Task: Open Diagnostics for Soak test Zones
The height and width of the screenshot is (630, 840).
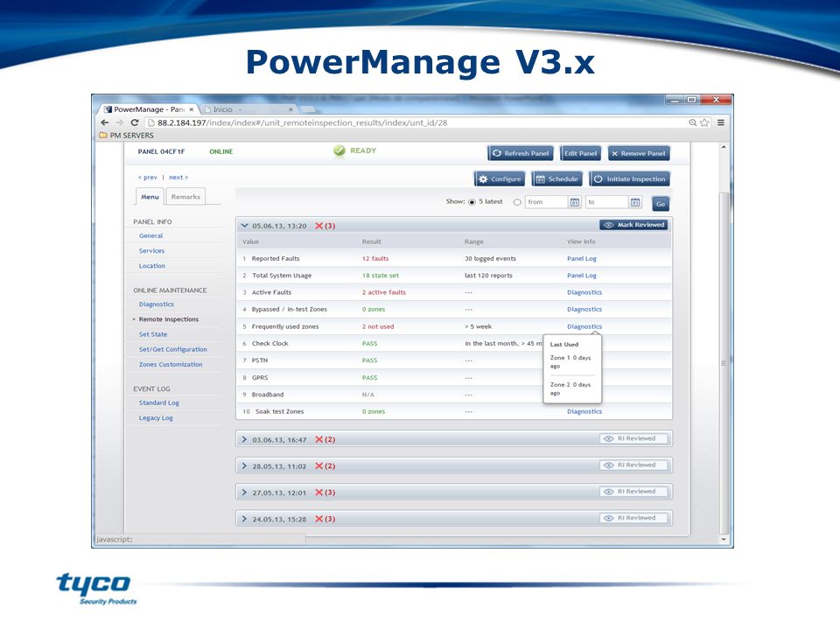Action: [x=584, y=412]
